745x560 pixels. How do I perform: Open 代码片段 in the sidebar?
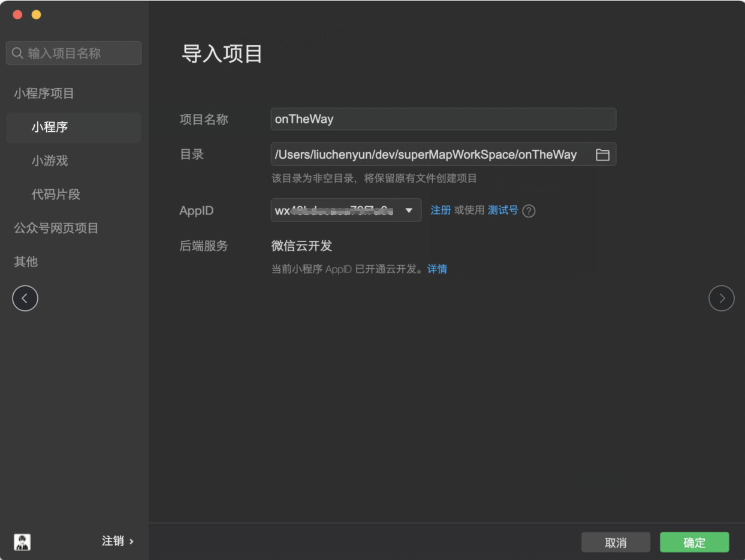click(x=56, y=194)
